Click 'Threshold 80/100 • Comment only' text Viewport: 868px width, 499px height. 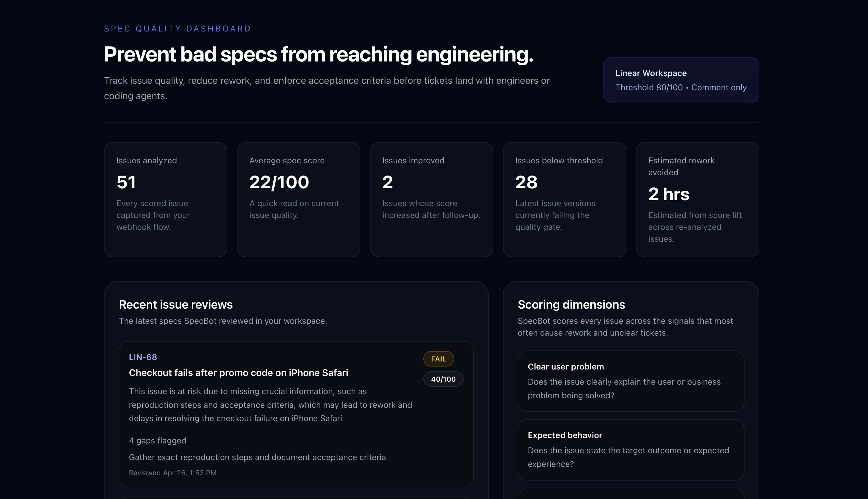pyautogui.click(x=681, y=88)
